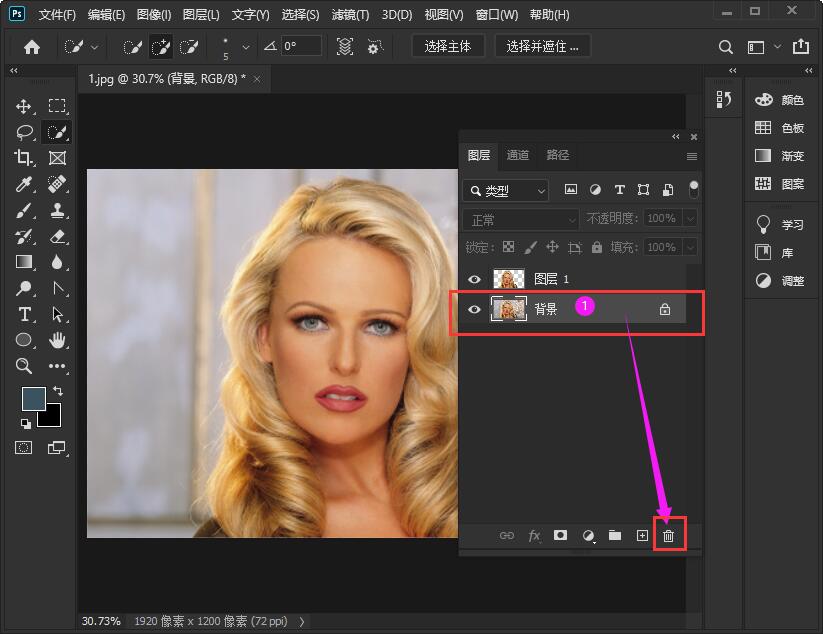Select the Eyedropper tool

[x=24, y=184]
